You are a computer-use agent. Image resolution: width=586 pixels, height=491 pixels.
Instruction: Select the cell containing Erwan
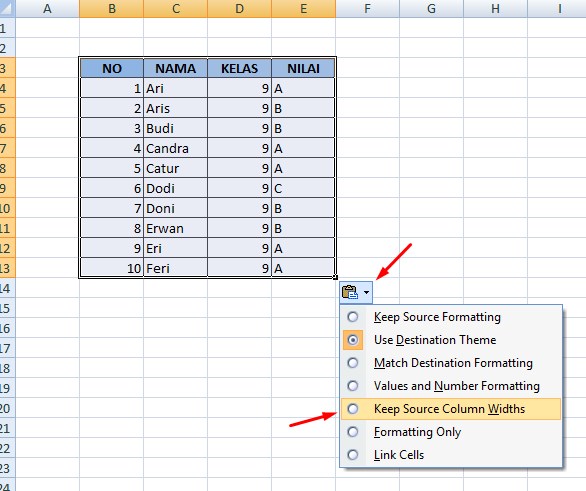coord(175,228)
